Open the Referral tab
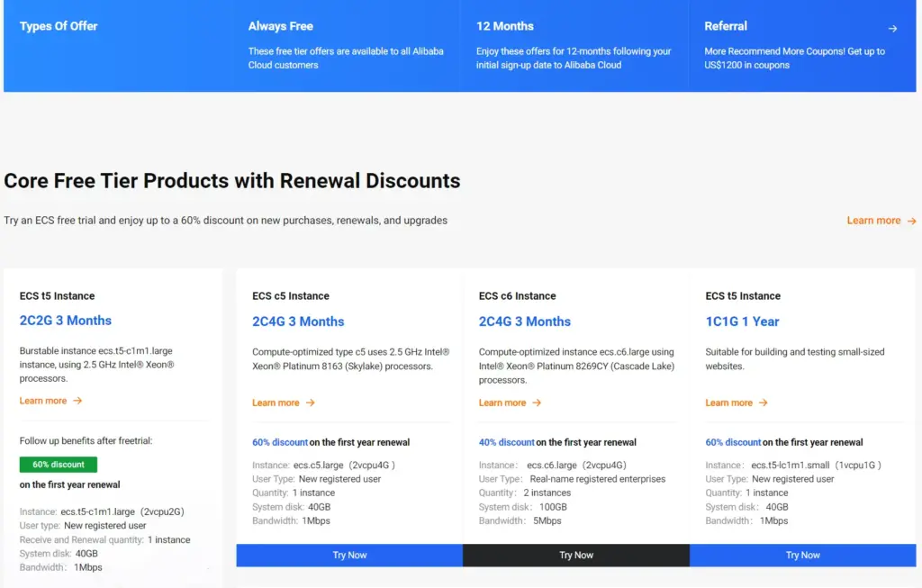The height and width of the screenshot is (588, 922). 802,46
